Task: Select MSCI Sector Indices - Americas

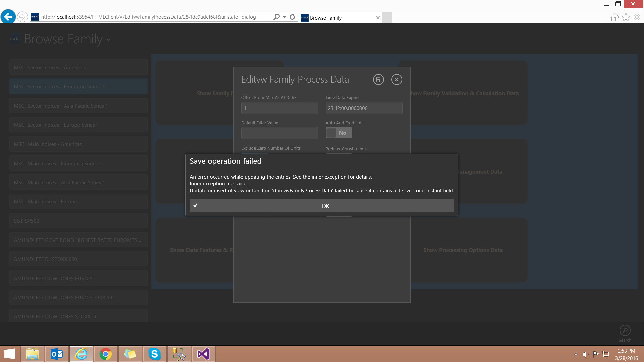Action: (78, 67)
